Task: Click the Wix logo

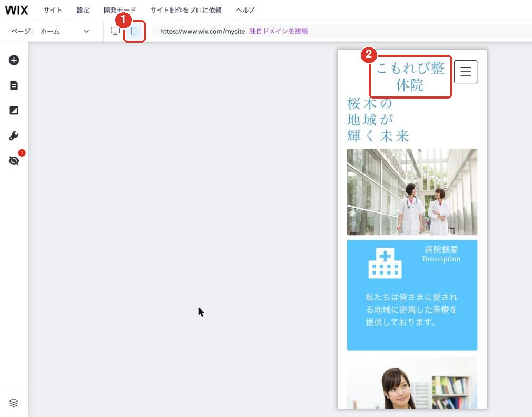Action: 16,10
